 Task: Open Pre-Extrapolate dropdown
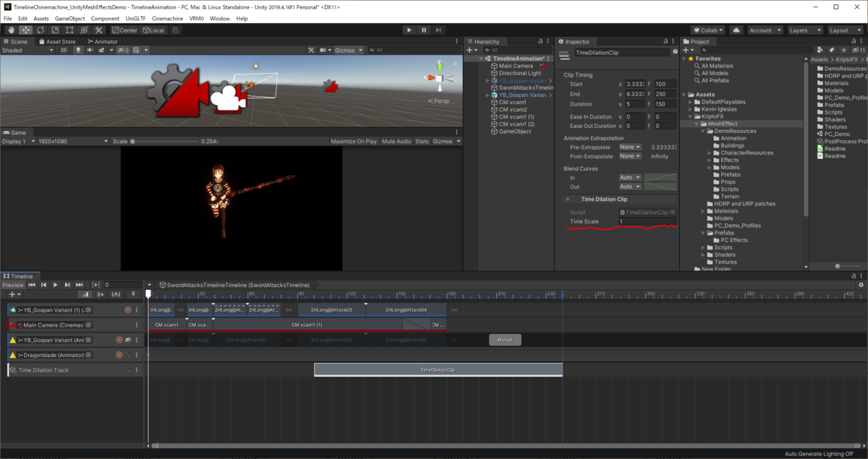tap(629, 147)
